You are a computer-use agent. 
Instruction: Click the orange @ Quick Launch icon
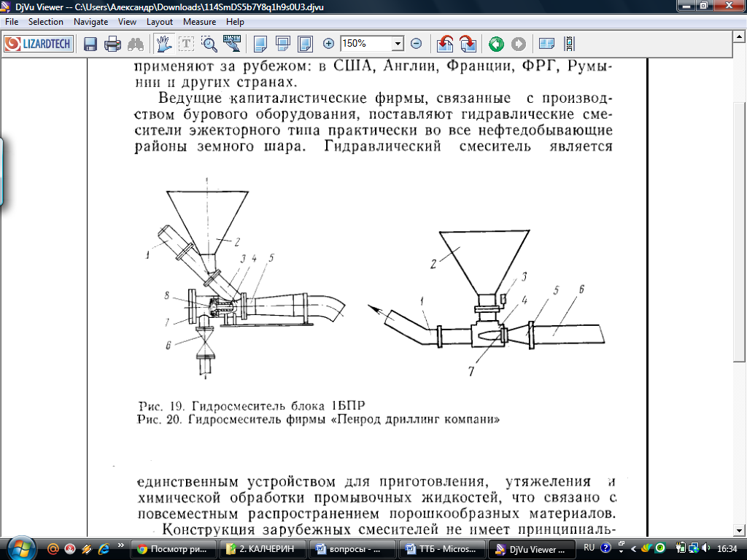[53, 549]
